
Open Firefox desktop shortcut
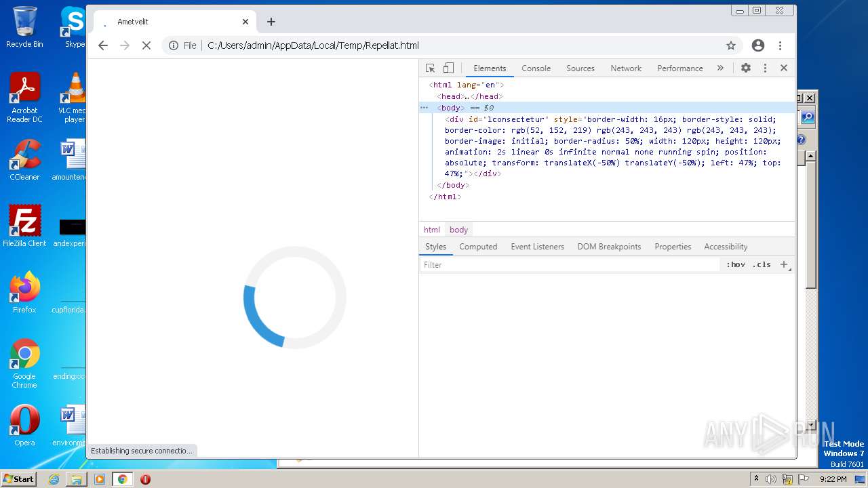tap(24, 293)
